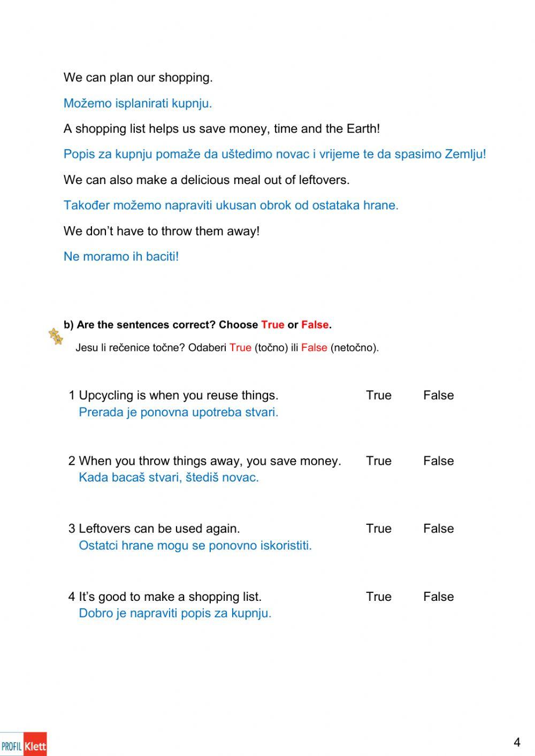Mark False for leftovers used again
This screenshot has width=535, height=756.
click(x=438, y=529)
